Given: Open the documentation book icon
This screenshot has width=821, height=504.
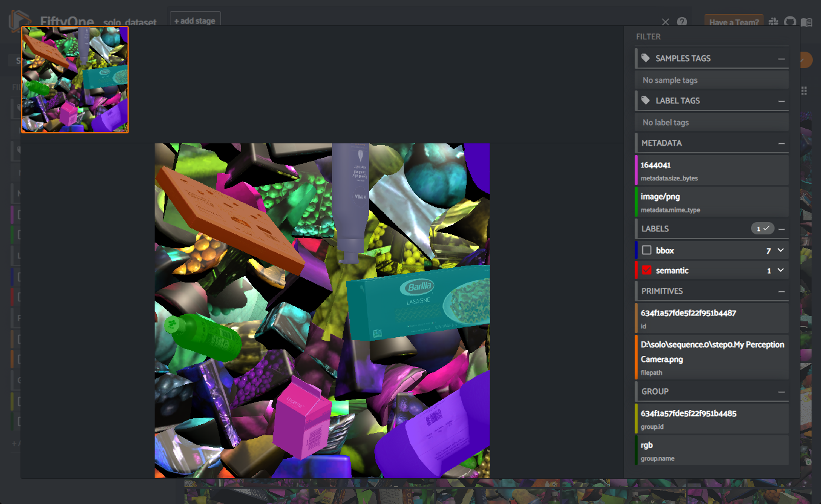Looking at the screenshot, I should (x=807, y=22).
